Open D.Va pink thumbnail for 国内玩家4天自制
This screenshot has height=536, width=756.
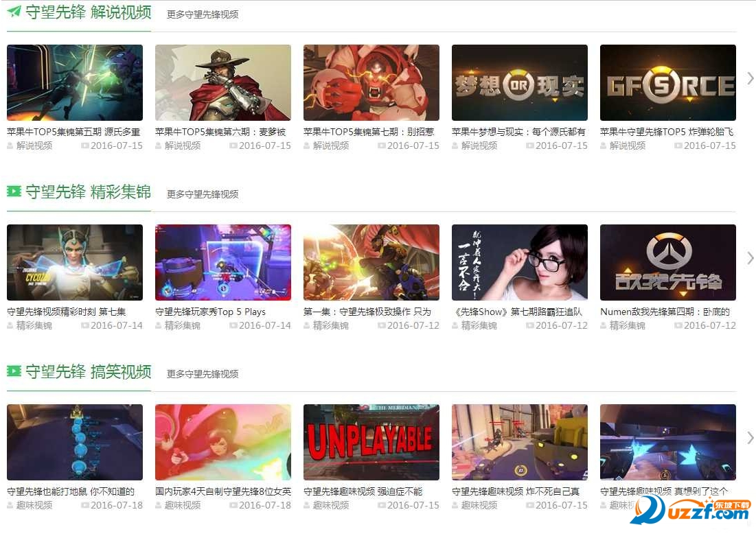(222, 442)
